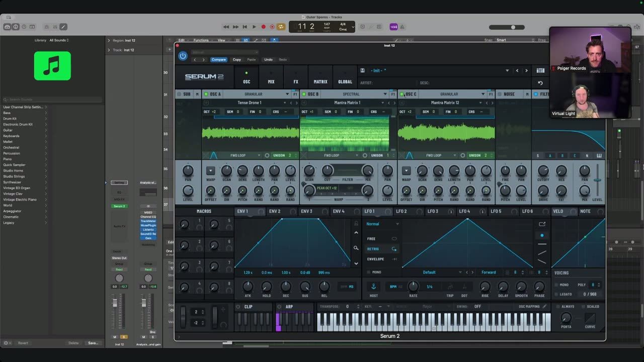Click previous wavetable arrow for Tense Drone 1

(291, 103)
